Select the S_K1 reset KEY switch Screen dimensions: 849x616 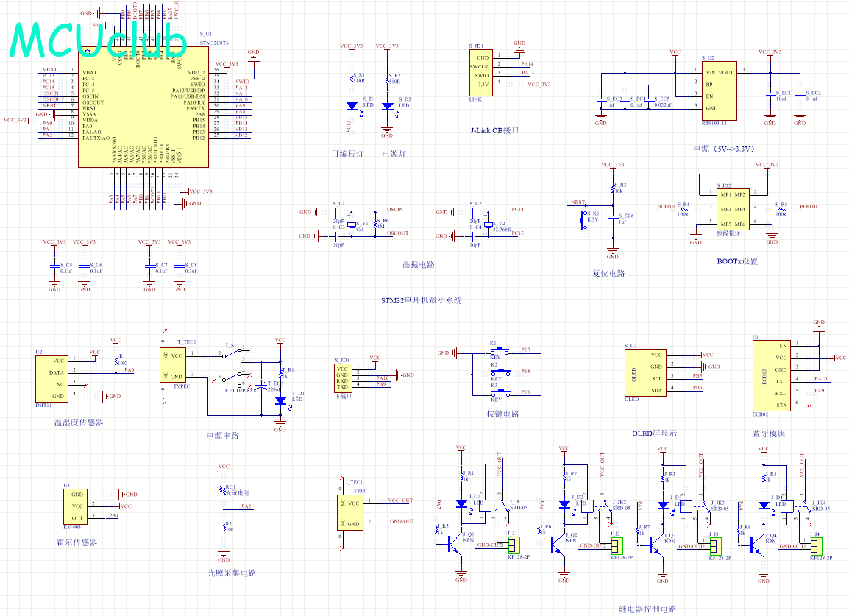click(x=584, y=220)
